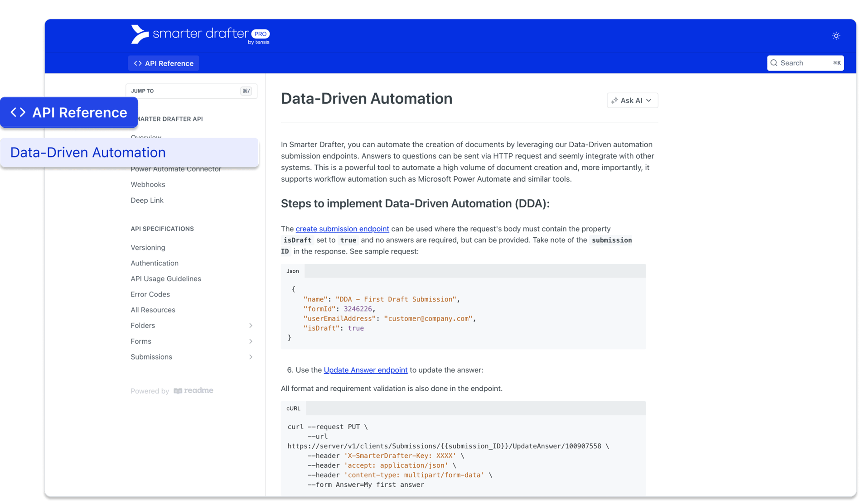This screenshot has width=861, height=504.
Task: Click the ⌘K badge inside the search bar
Action: pos(837,62)
